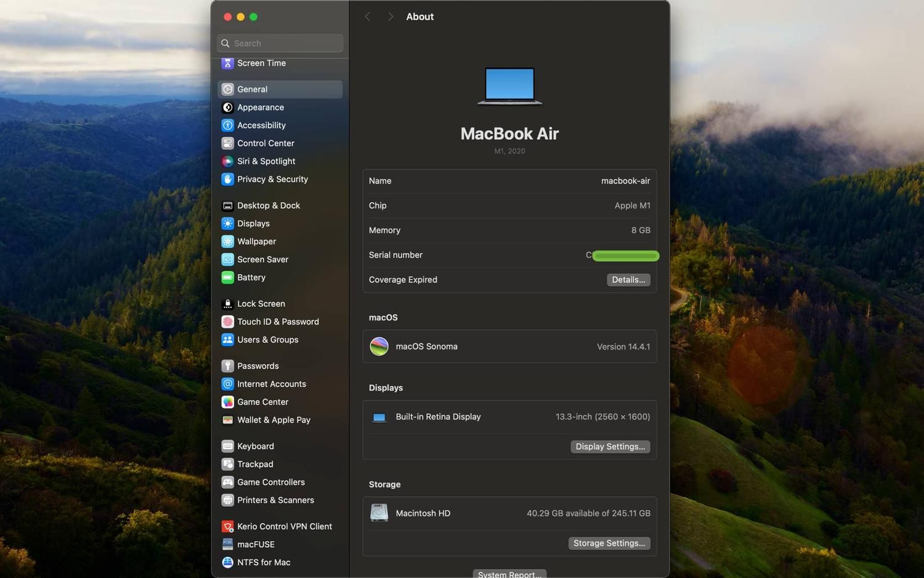Select the Accessibility icon
The image size is (924, 578).
pyautogui.click(x=227, y=125)
